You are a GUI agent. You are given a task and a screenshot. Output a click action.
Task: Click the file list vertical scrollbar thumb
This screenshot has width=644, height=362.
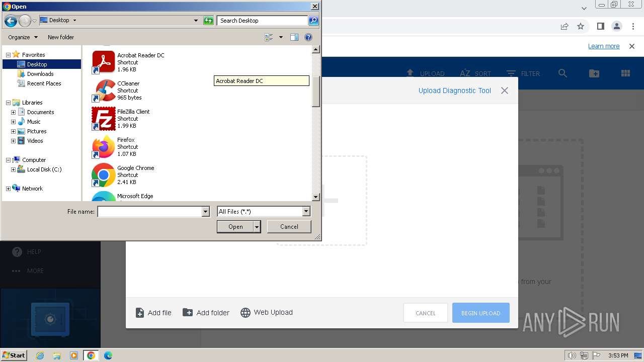click(x=316, y=92)
